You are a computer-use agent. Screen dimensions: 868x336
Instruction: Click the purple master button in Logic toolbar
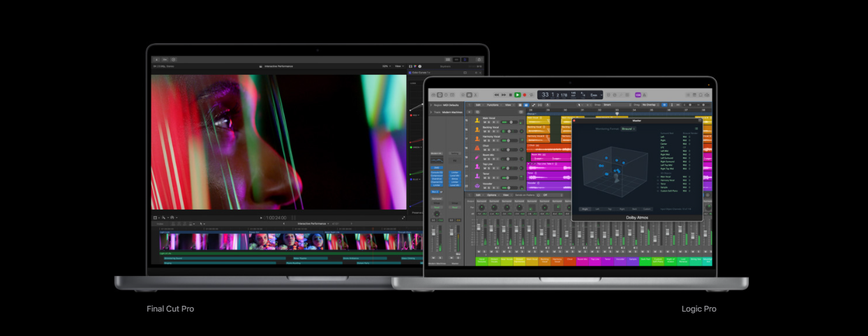tap(638, 95)
